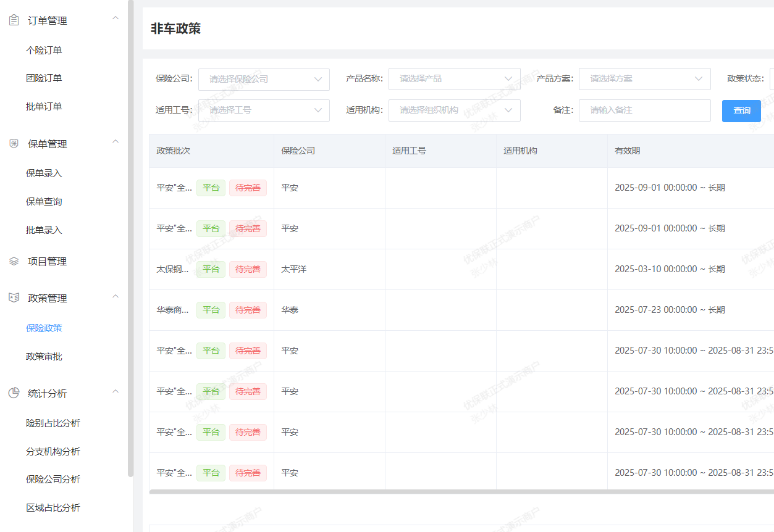Open 批单订单 in the sidebar
This screenshot has height=532, width=774.
44,107
